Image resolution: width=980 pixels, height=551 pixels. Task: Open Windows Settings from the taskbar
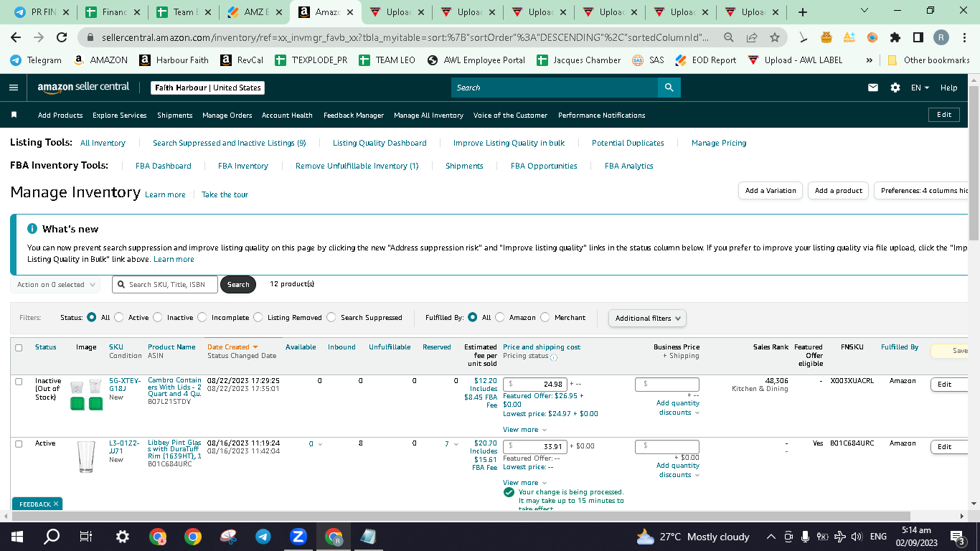tap(123, 537)
